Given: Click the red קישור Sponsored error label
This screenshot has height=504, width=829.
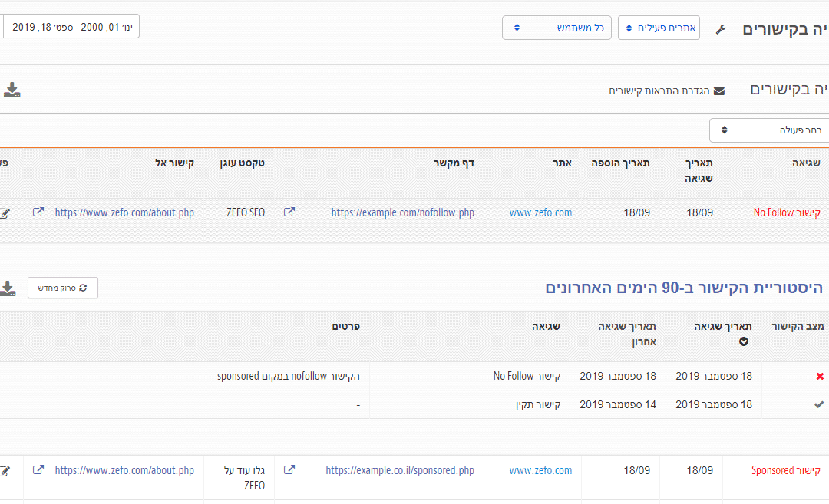Looking at the screenshot, I should tap(786, 471).
